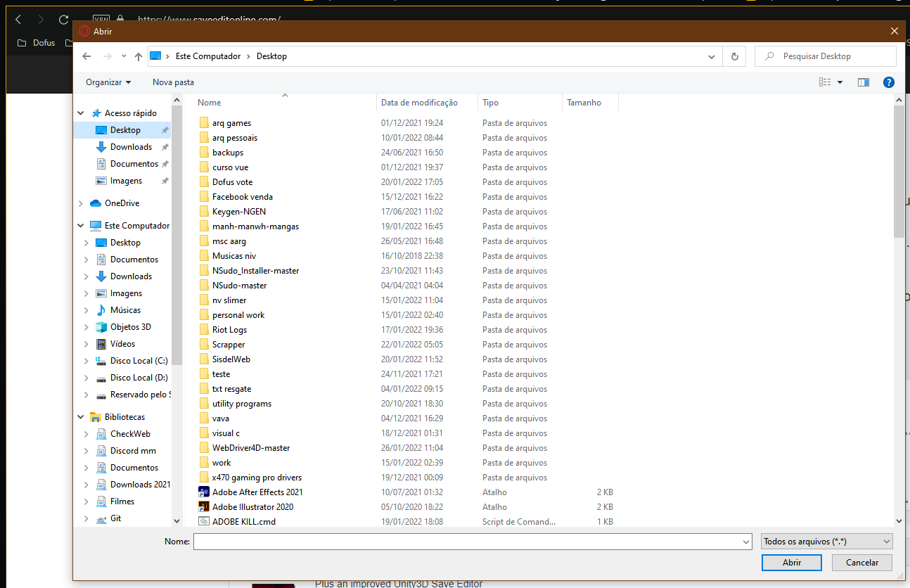
Task: Go up one folder level arrow
Action: (139, 56)
